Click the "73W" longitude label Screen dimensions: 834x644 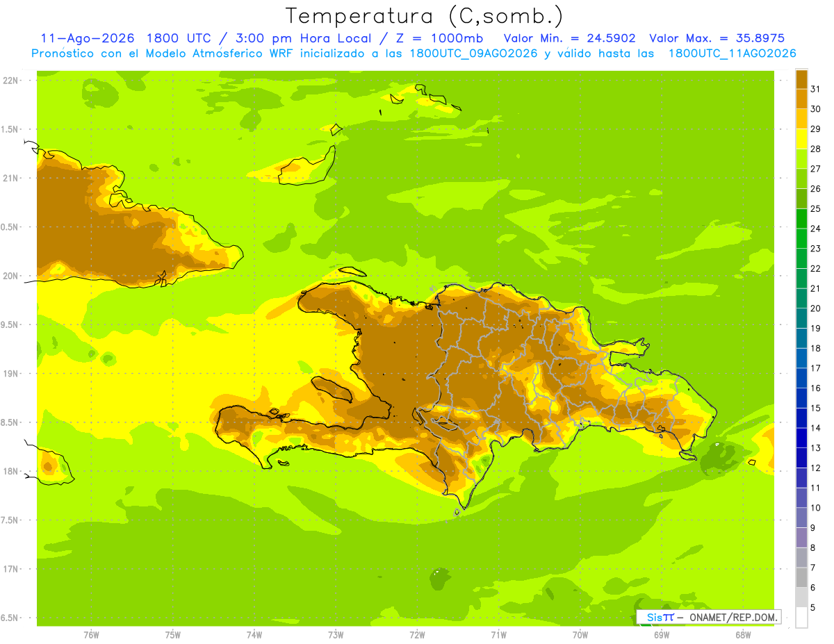pyautogui.click(x=335, y=634)
